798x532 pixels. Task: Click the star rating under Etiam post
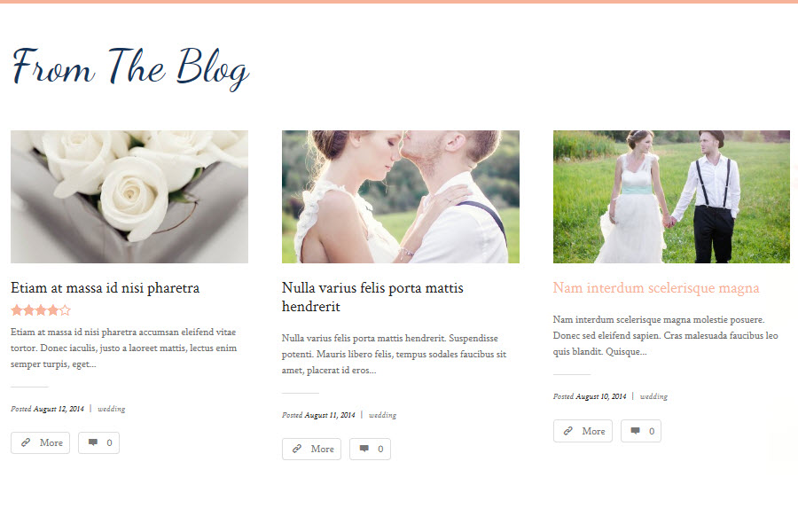pos(41,310)
